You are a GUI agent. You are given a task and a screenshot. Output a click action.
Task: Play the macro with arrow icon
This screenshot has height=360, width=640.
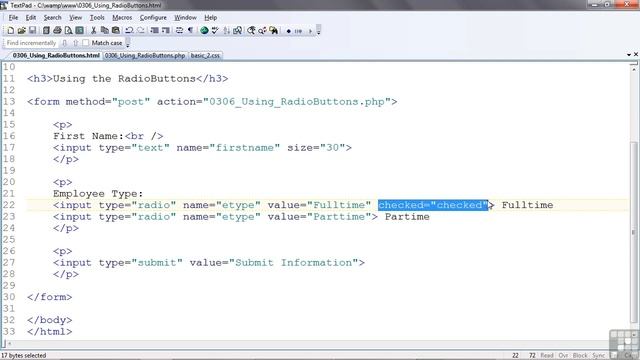310,31
